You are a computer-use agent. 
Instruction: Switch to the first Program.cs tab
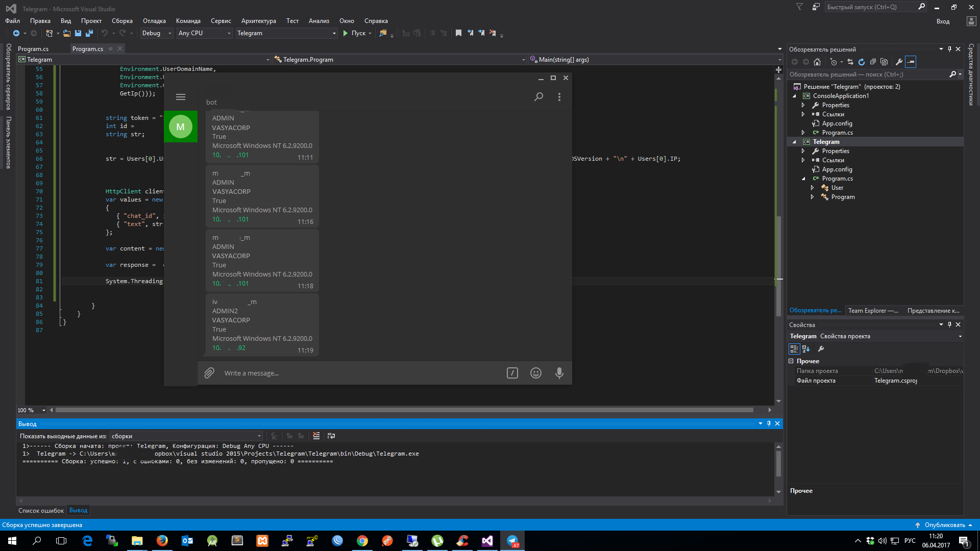tap(33, 49)
